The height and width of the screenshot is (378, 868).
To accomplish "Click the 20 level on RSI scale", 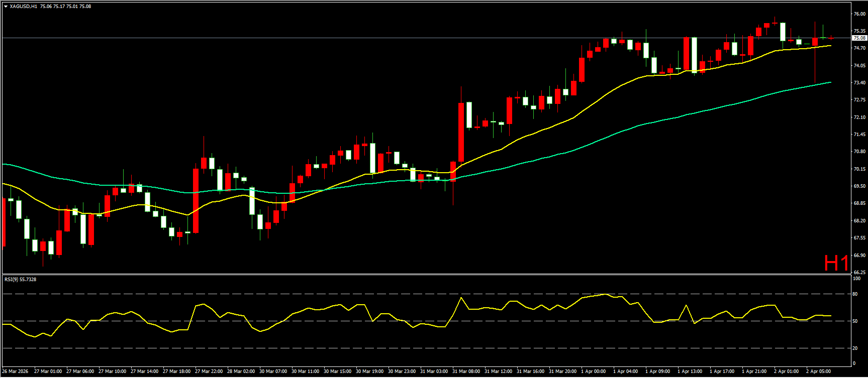I will pos(855,348).
